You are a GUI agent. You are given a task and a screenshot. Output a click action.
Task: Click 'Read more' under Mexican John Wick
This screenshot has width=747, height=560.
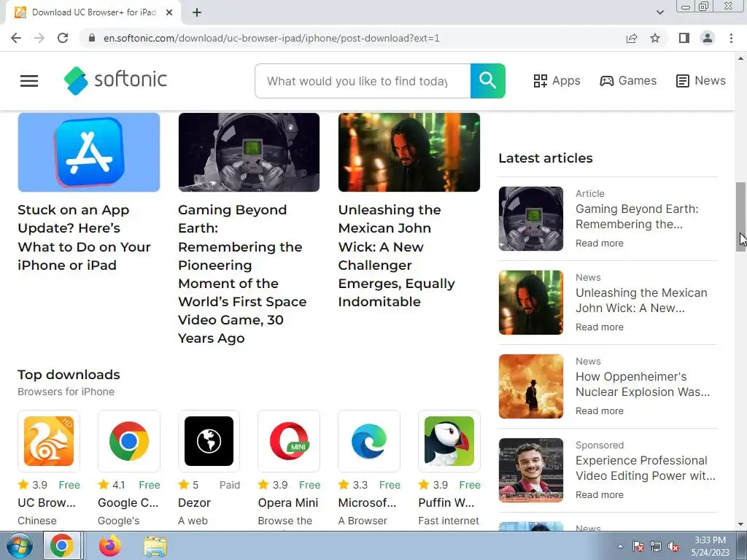click(600, 327)
